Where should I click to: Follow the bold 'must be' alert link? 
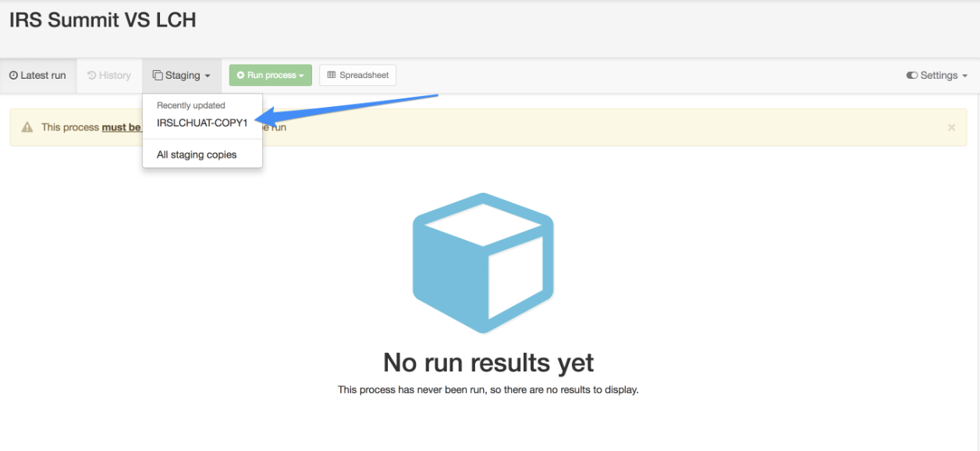click(x=122, y=127)
